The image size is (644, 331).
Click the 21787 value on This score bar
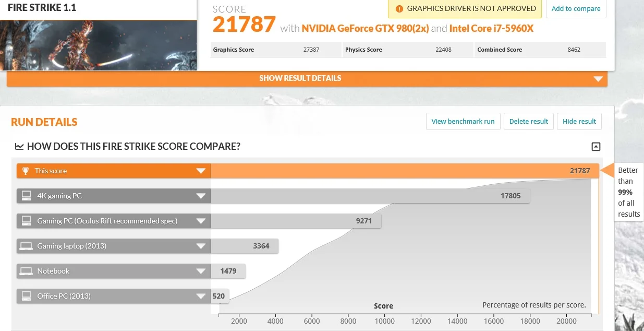click(x=580, y=171)
